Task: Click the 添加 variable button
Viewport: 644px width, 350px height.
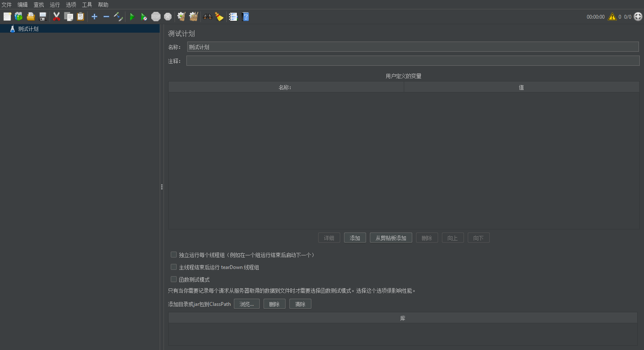Action: click(355, 238)
